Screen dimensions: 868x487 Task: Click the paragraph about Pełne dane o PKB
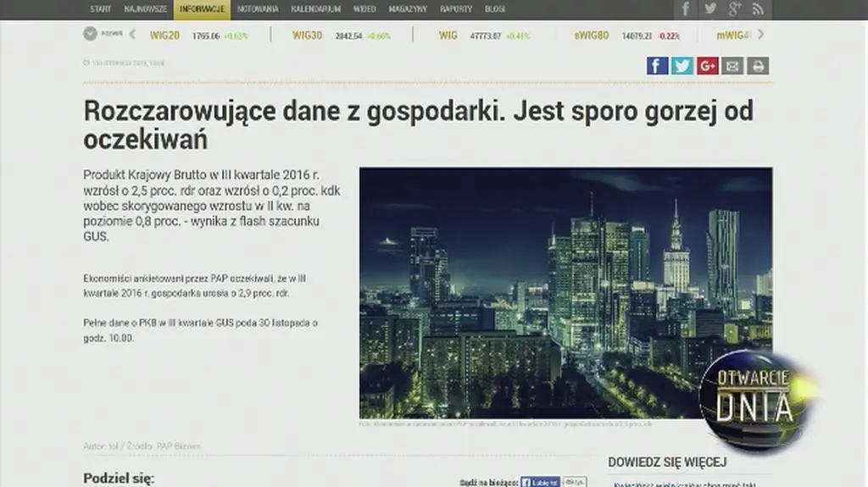point(200,330)
